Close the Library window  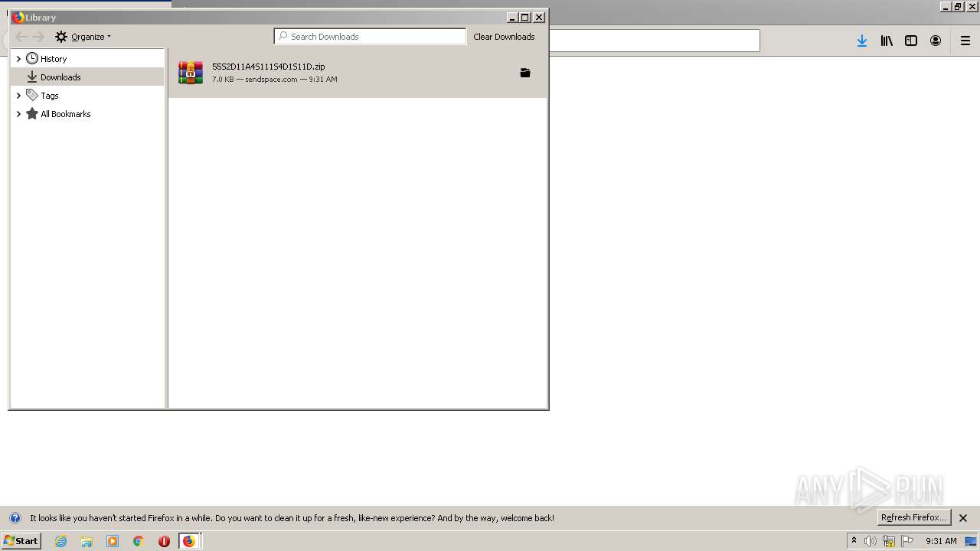point(539,18)
